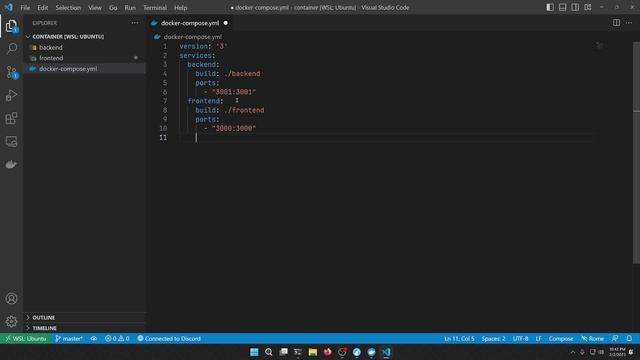Click the "3000:3000" port string
The height and width of the screenshot is (360, 640).
pyautogui.click(x=234, y=129)
